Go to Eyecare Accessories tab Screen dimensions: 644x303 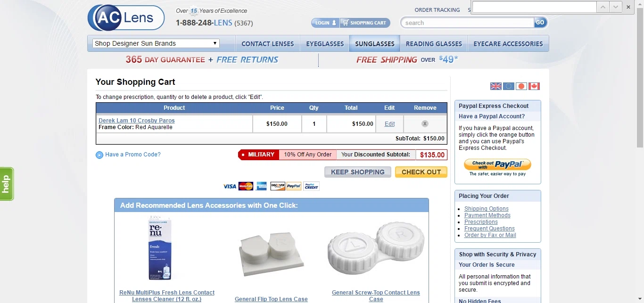[x=508, y=43]
